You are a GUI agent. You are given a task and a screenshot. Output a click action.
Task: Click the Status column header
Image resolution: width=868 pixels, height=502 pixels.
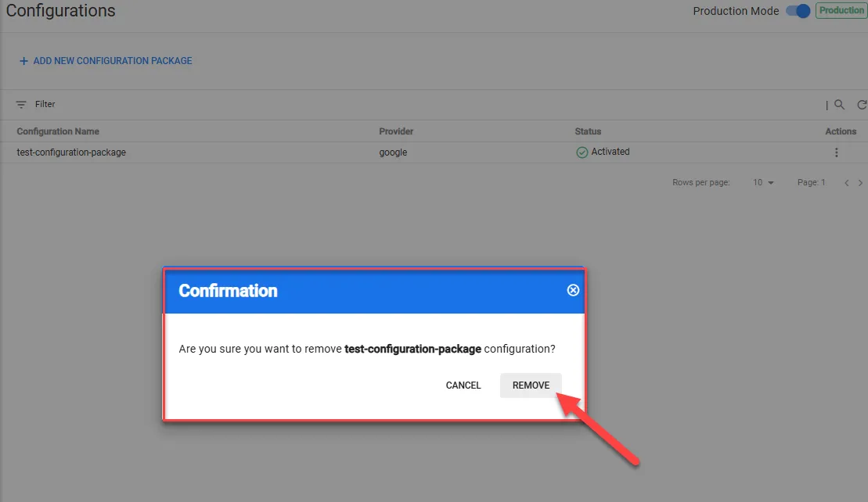click(x=588, y=131)
